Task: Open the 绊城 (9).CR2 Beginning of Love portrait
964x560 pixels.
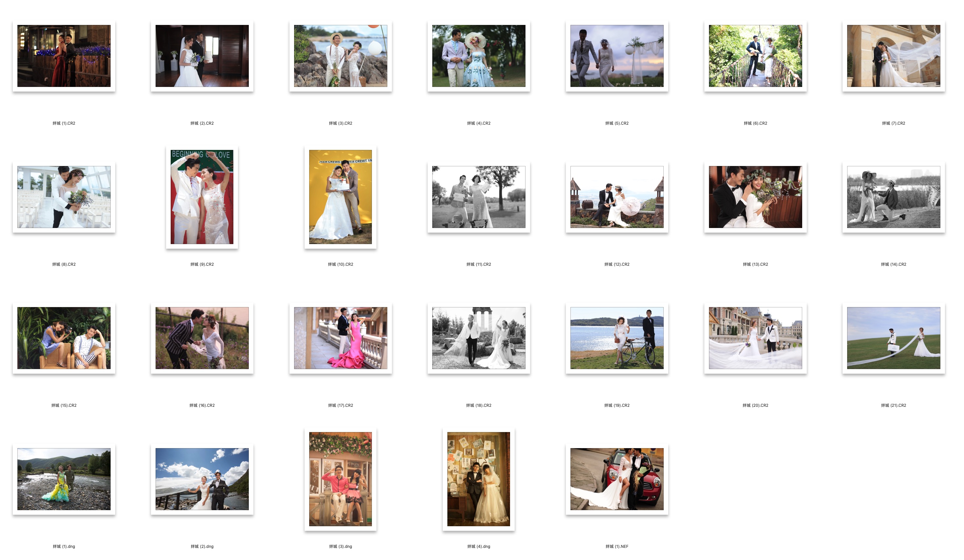Action: (x=202, y=197)
